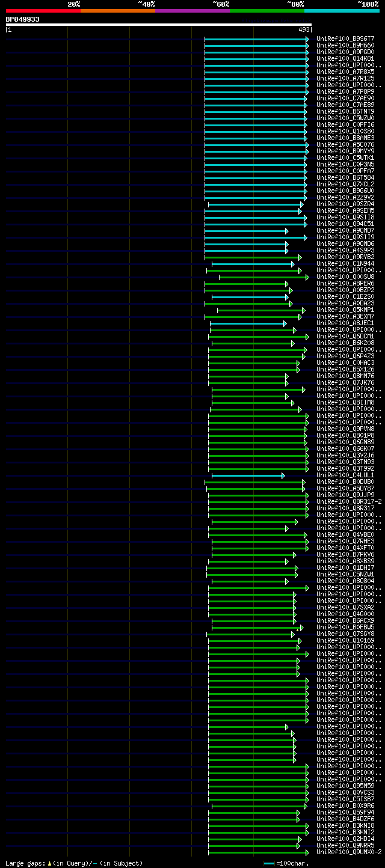Click label UniRef100_Q8R317-2
Screen dimensions: 385x868
click(x=349, y=501)
